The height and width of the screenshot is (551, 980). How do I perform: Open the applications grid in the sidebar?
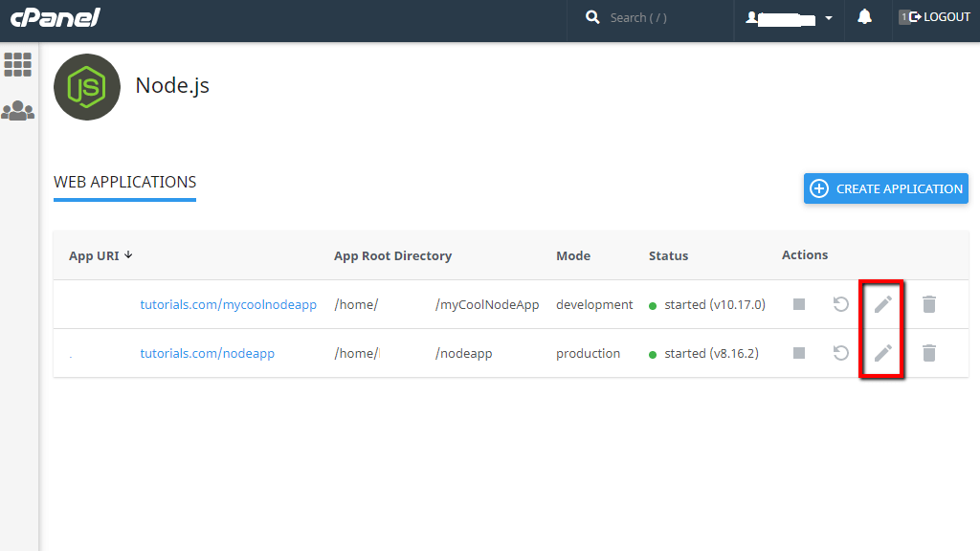[17, 64]
